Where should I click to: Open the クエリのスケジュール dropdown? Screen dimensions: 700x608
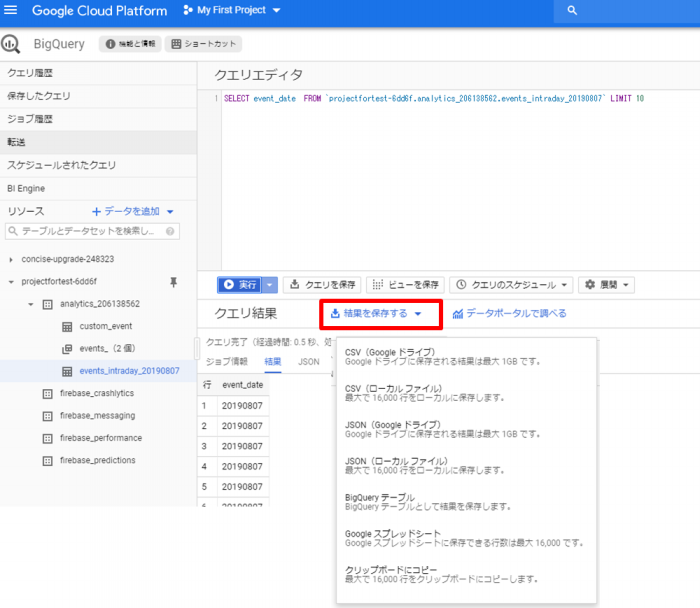click(x=511, y=285)
